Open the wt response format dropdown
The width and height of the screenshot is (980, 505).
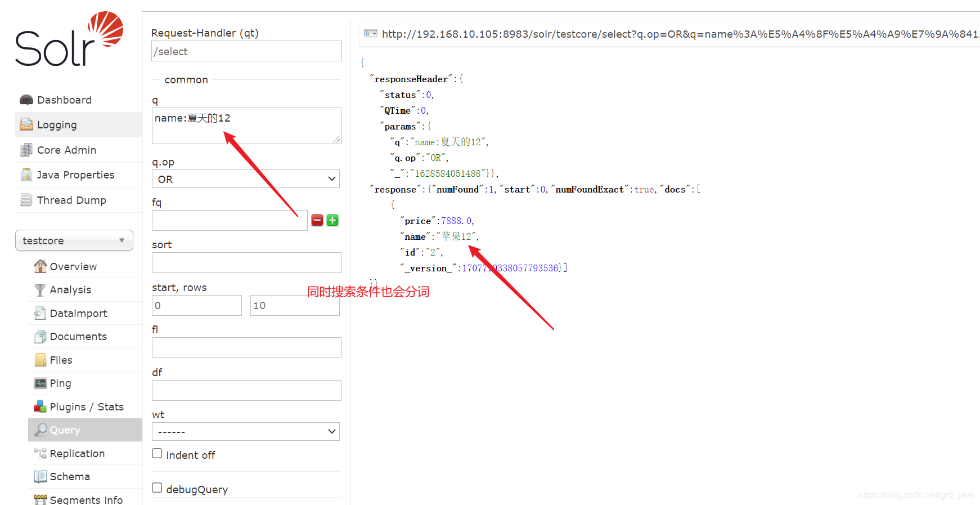[x=246, y=432]
